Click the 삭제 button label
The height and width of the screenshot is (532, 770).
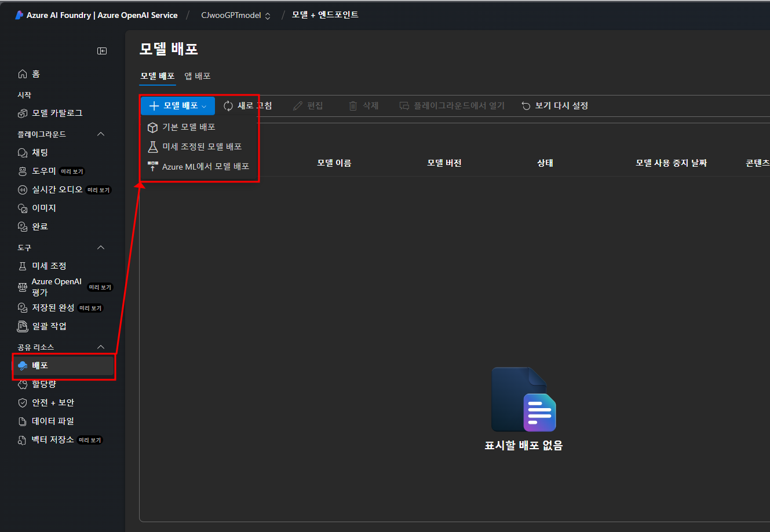pyautogui.click(x=370, y=105)
